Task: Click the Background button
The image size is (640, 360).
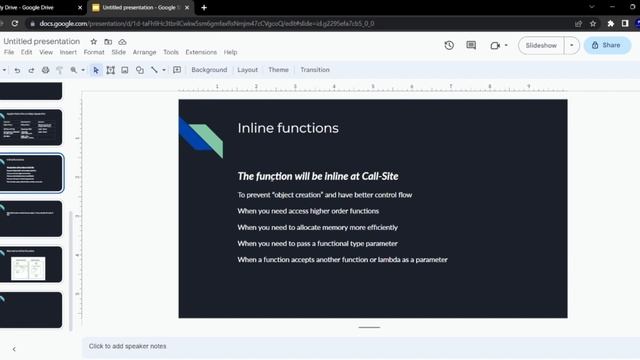Action: (209, 70)
